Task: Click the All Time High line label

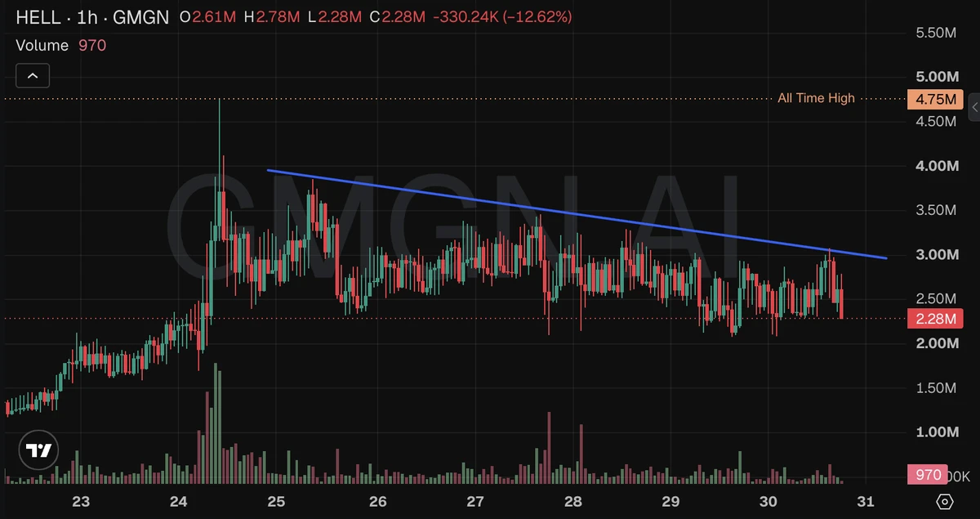Action: 816,98
